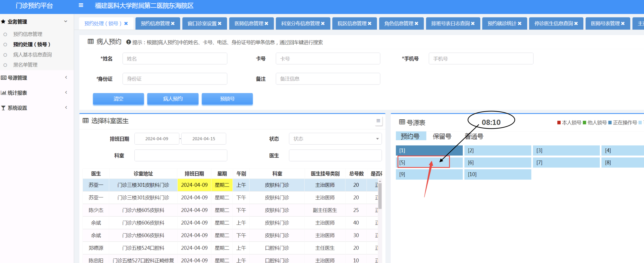The image size is (644, 263).
Task: Select 病人基本信息查询 sidebar item
Action: [x=32, y=55]
